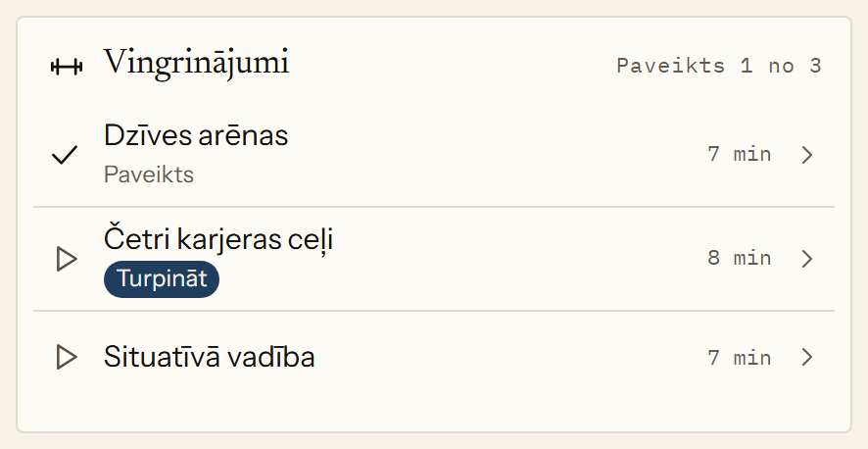The image size is (868, 449).
Task: Click the 7 min label for Situatīvā vadība
Action: coord(739,358)
